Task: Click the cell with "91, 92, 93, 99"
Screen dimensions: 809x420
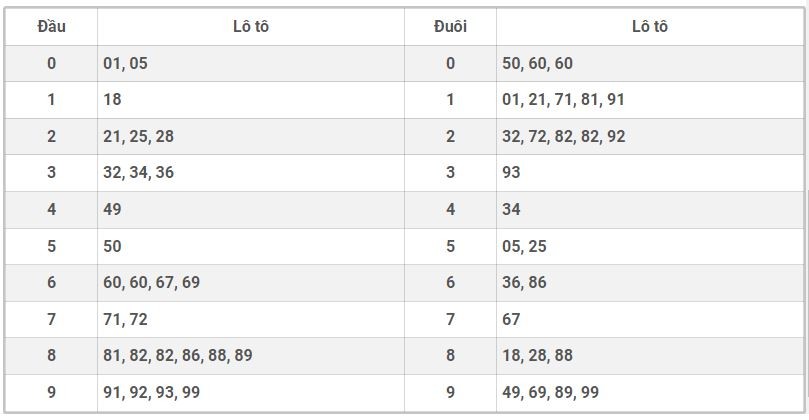Action: (x=151, y=392)
